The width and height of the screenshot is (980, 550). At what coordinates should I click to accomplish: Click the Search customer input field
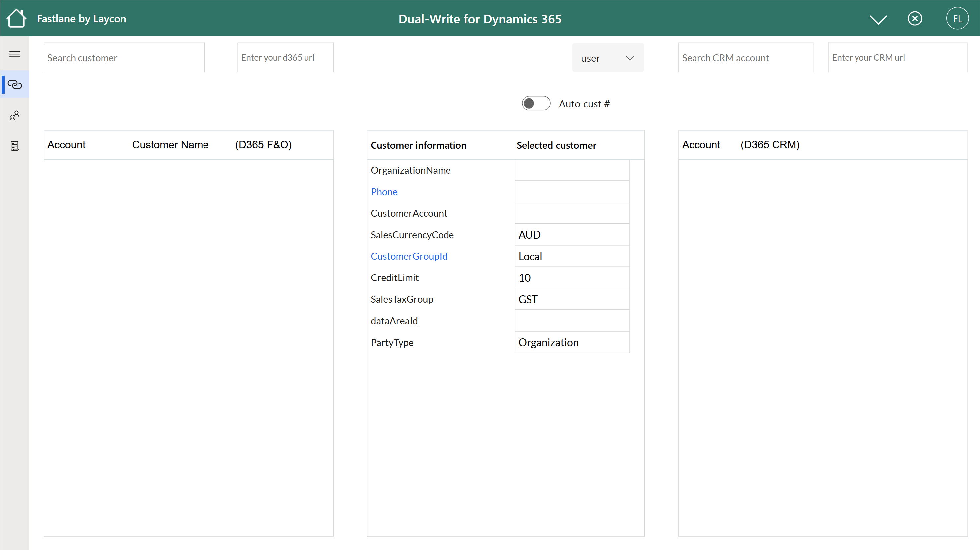click(124, 57)
